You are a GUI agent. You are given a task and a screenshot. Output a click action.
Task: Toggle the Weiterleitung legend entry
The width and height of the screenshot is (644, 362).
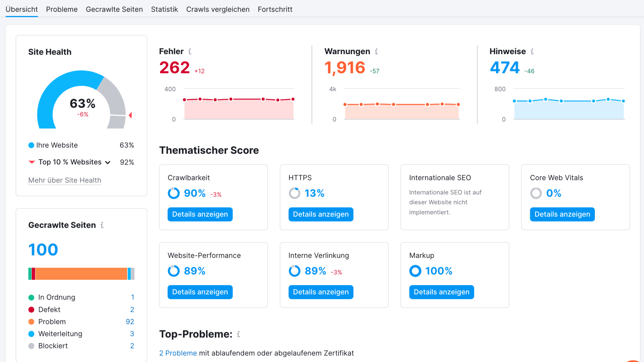pos(60,334)
